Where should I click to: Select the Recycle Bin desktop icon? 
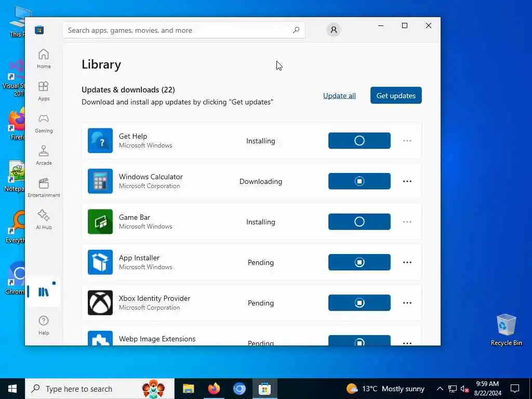click(506, 330)
